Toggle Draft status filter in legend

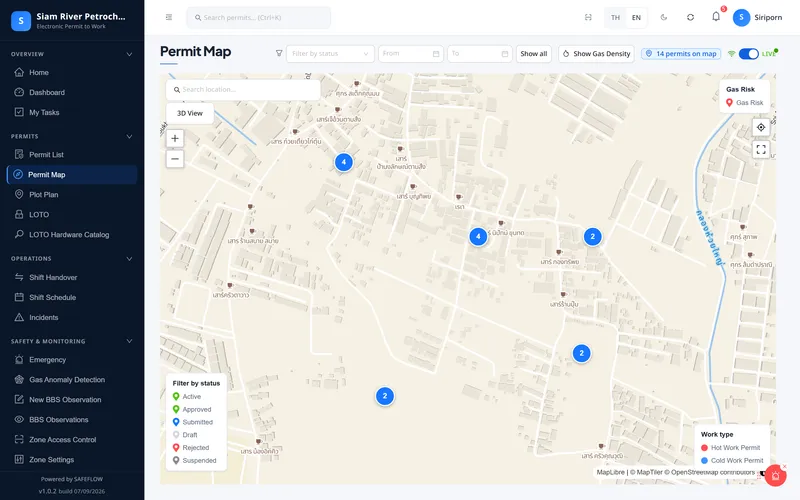[185, 435]
